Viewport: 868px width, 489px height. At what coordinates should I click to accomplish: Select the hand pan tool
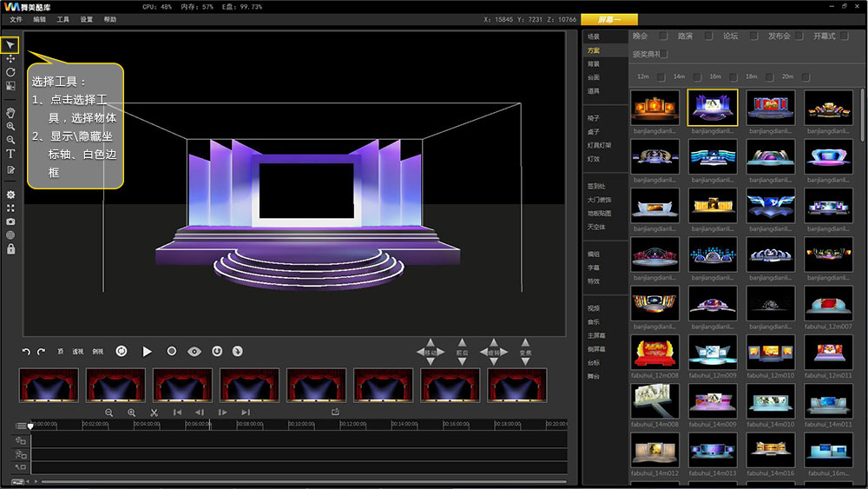click(10, 113)
